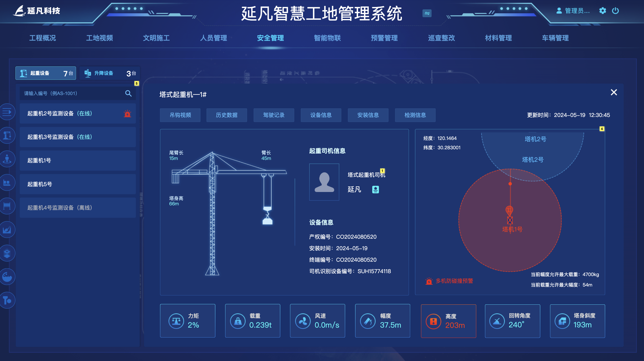The image size is (644, 361).
Task: Click the 吊钩视频 button
Action: 180,115
